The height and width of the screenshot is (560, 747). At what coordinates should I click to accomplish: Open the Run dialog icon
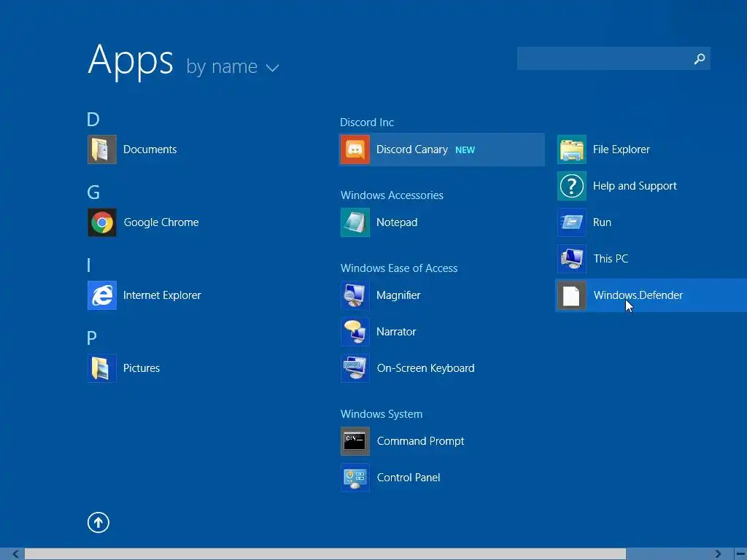click(572, 222)
